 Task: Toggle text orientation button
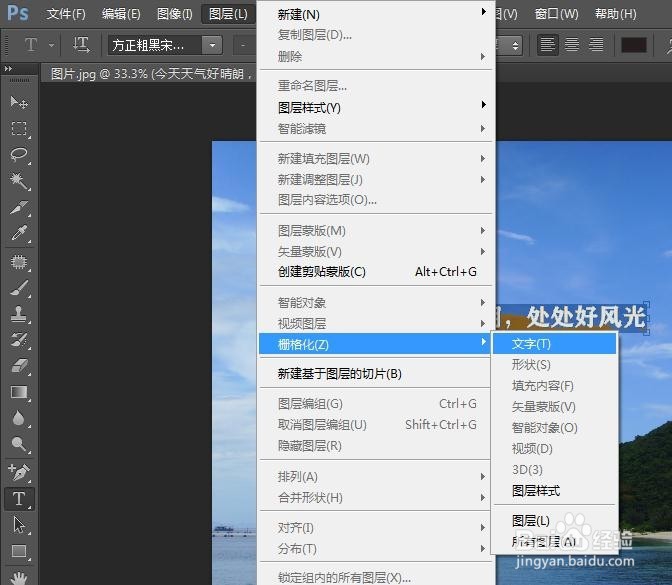81,45
